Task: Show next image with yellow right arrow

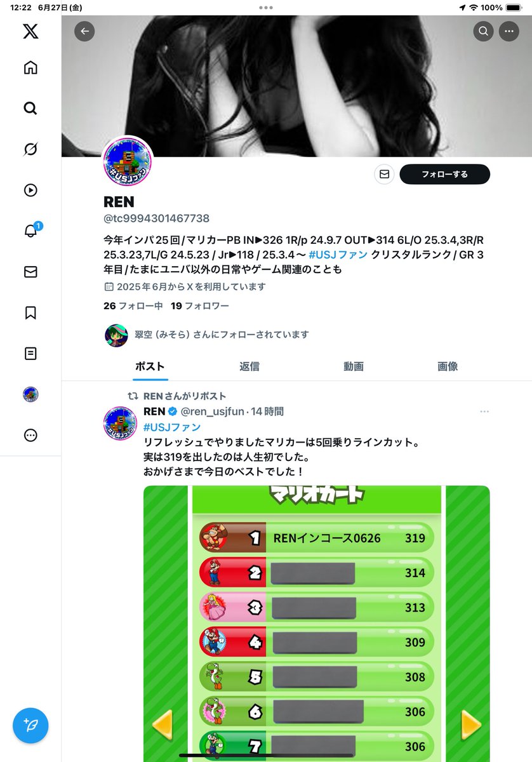Action: 470,725
